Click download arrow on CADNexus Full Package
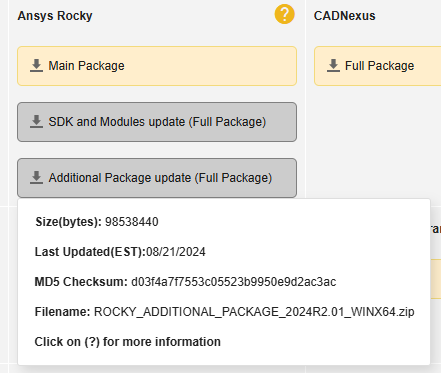 tap(333, 66)
